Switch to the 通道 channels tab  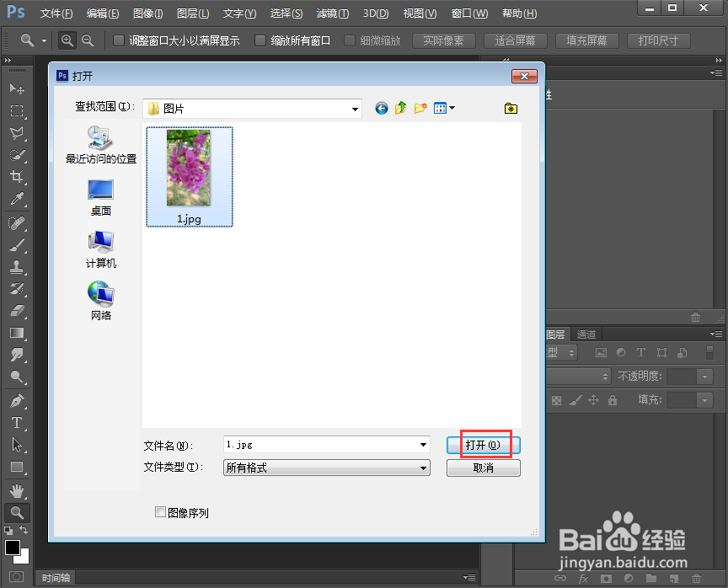click(586, 334)
